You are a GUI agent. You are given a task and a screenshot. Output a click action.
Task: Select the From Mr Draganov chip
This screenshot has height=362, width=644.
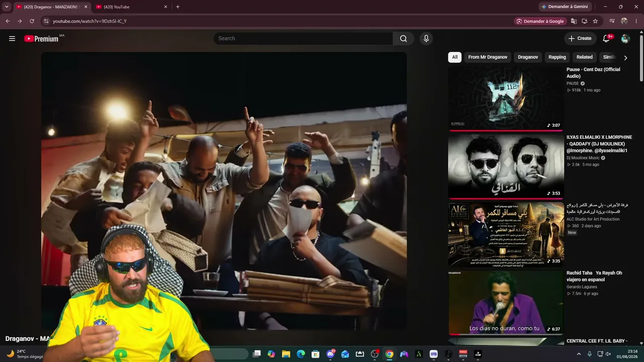pos(488,57)
